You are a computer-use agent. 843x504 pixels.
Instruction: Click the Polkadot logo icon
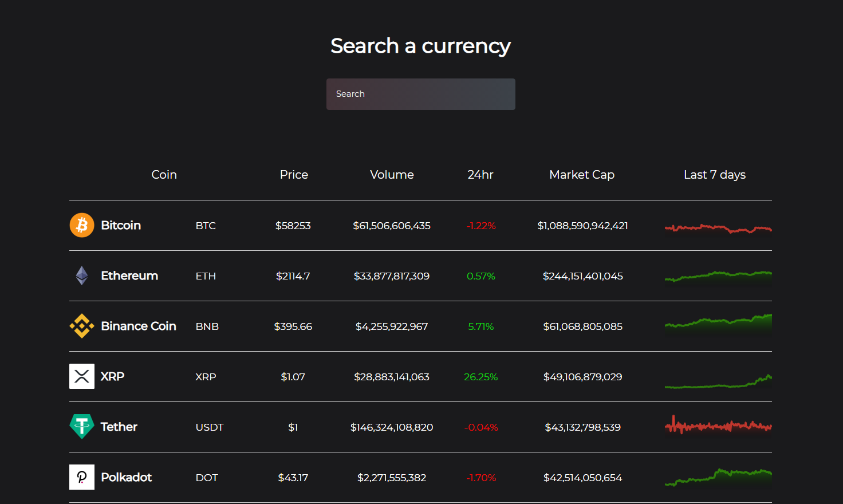(x=82, y=477)
